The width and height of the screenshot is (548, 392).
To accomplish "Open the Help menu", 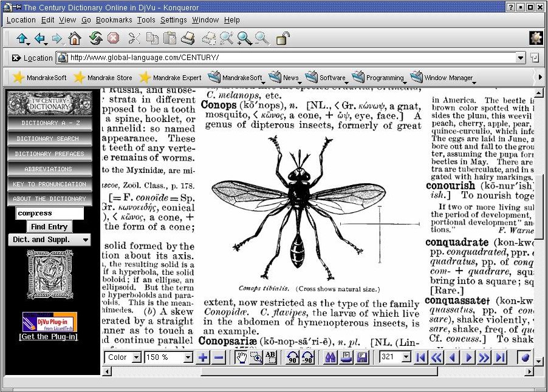I will click(x=231, y=20).
